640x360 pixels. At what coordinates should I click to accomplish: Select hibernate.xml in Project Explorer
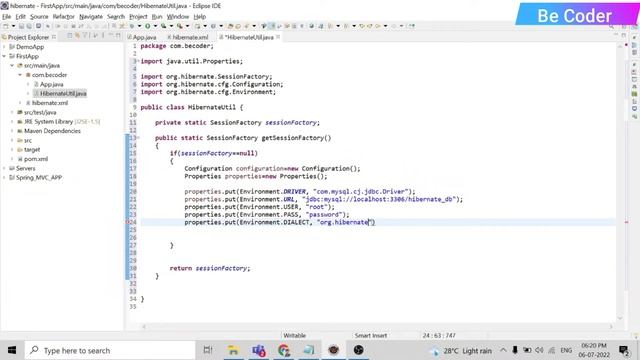pos(49,103)
